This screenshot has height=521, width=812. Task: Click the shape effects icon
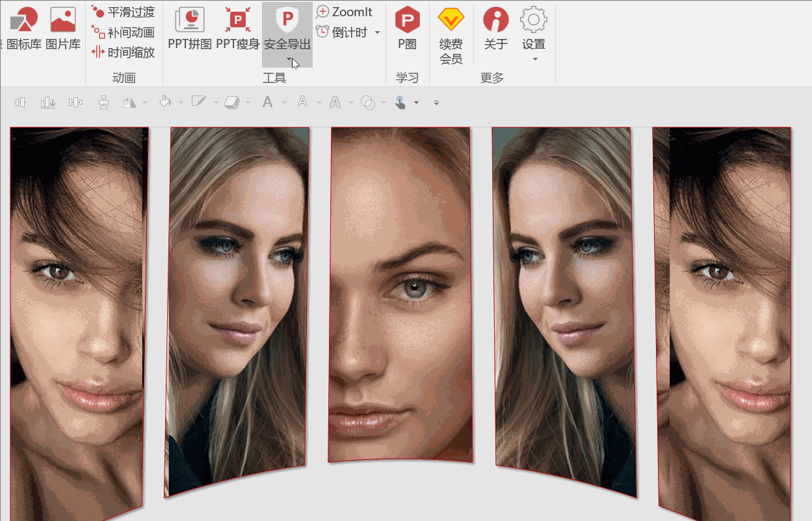[x=233, y=102]
